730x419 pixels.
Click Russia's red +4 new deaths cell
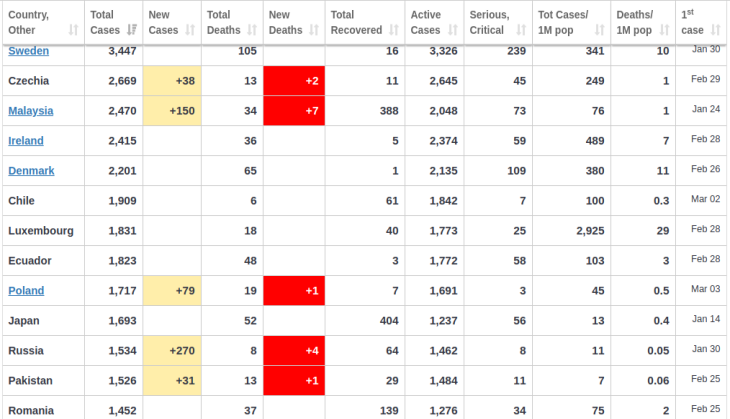294,351
